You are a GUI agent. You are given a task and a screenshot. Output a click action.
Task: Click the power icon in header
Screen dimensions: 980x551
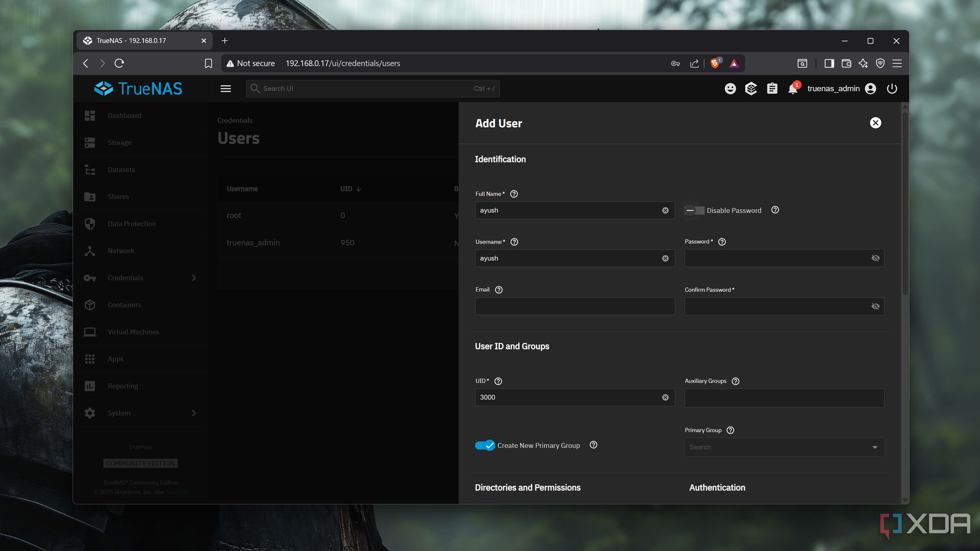(892, 89)
